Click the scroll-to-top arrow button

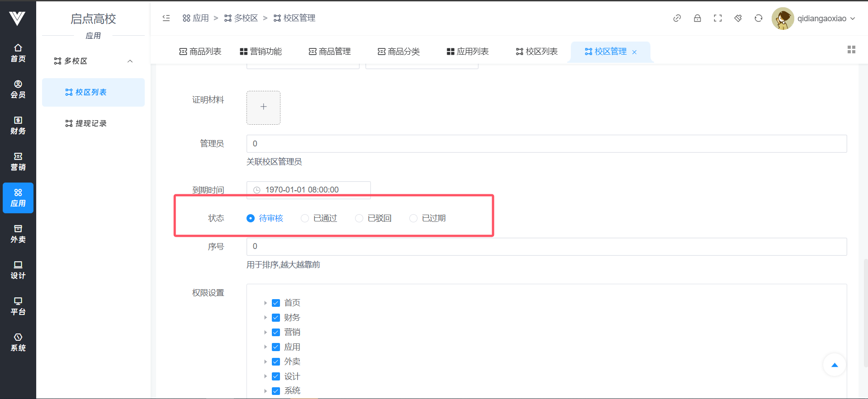pos(834,365)
